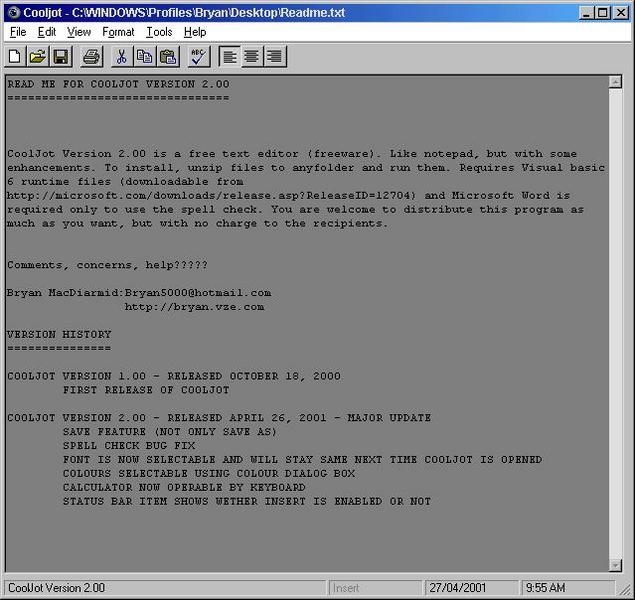
Task: Click the scrollbar up arrow
Action: [615, 82]
